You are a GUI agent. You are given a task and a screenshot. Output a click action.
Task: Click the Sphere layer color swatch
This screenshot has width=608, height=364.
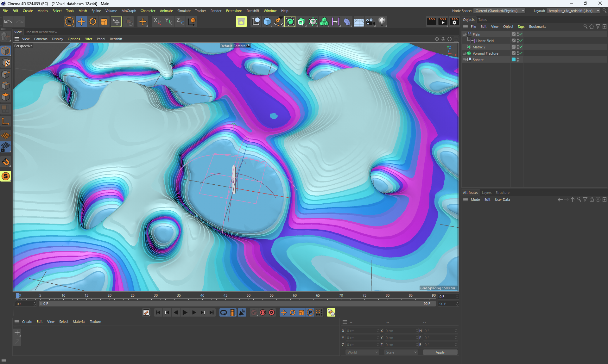(513, 59)
